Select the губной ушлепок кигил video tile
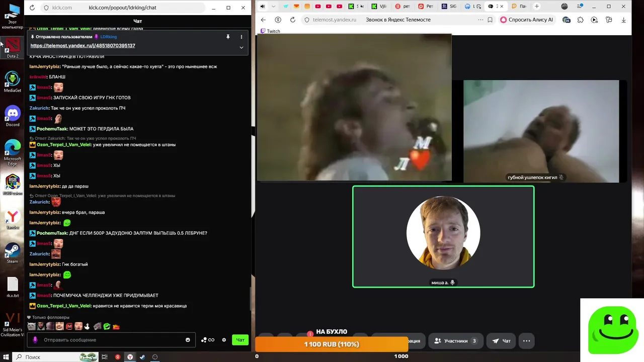Viewport: 644px width, 362px height. 541,131
